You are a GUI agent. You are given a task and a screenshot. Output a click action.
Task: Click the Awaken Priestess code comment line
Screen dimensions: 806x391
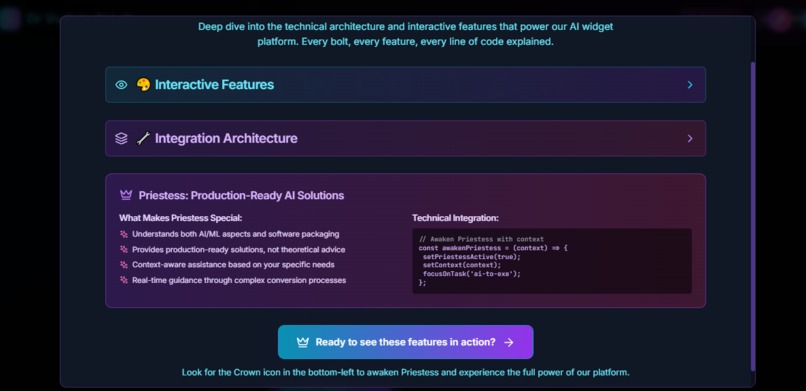pyautogui.click(x=481, y=239)
